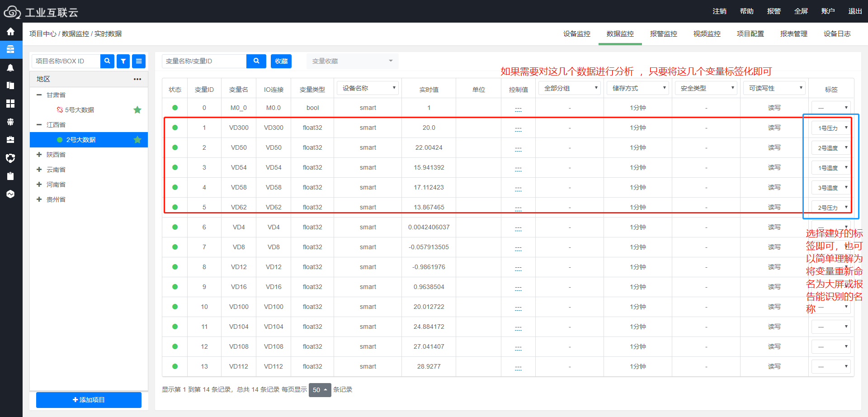Click the project filter funnel button

point(123,61)
